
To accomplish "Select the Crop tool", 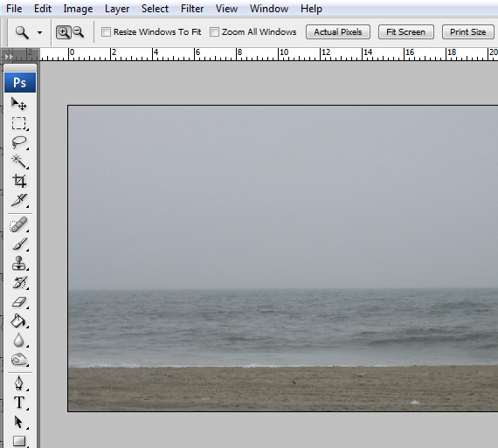I will (19, 181).
